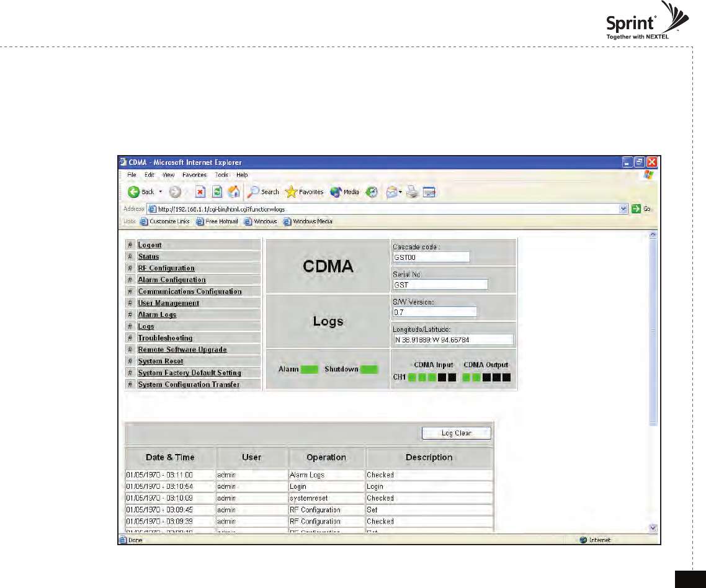Click the Internet zone globe in status bar
The image size is (706, 588).
click(584, 540)
